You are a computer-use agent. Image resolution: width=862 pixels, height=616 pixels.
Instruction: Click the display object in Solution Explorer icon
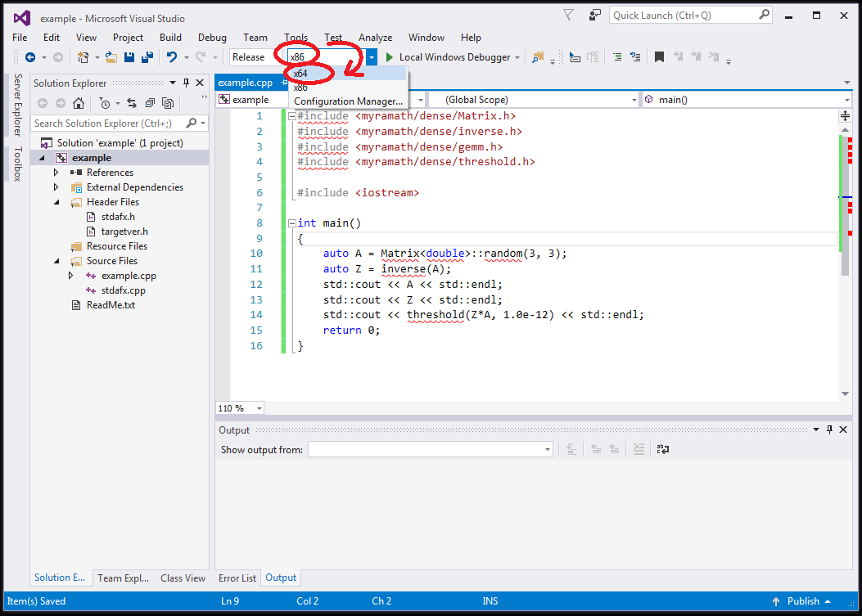(575, 57)
